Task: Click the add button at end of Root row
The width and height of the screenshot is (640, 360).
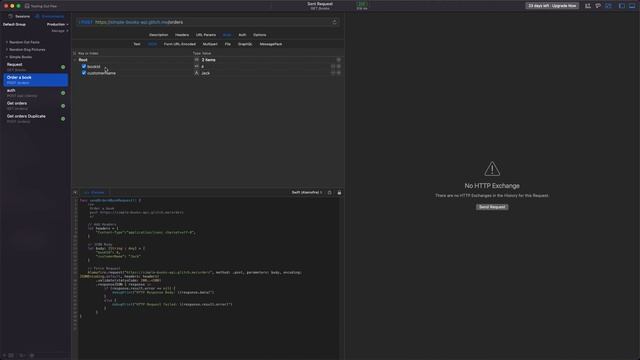Action: pos(338,60)
